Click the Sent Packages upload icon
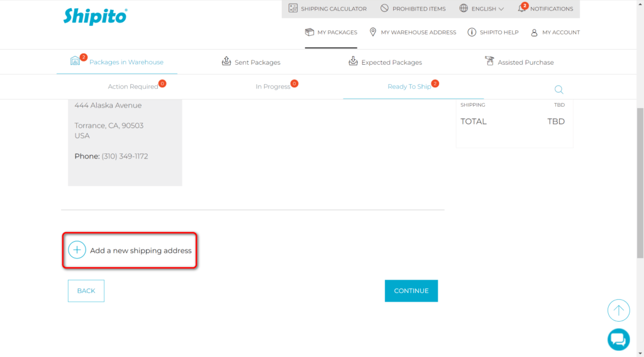Screen dimensions: 644x357 226,61
